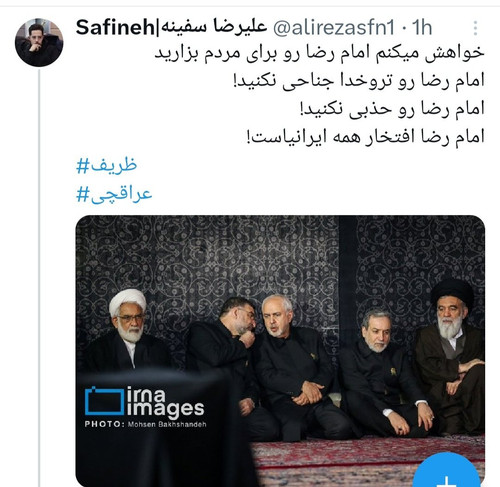Click the first line of the tweet text
The width and height of the screenshot is (500, 487).
click(x=319, y=53)
